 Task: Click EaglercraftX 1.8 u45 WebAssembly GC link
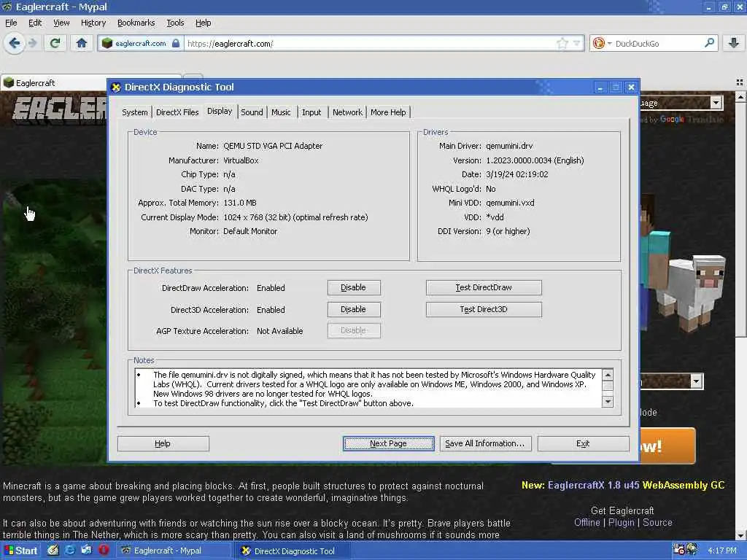tap(636, 485)
